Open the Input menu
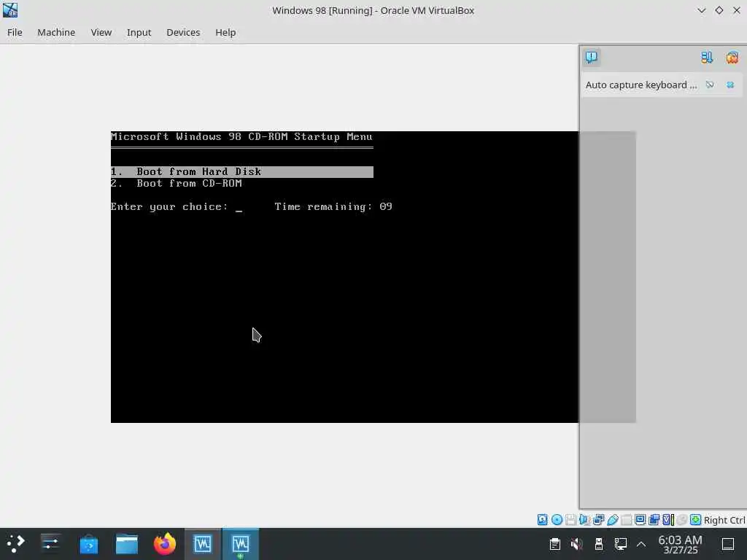The image size is (747, 560). (139, 32)
